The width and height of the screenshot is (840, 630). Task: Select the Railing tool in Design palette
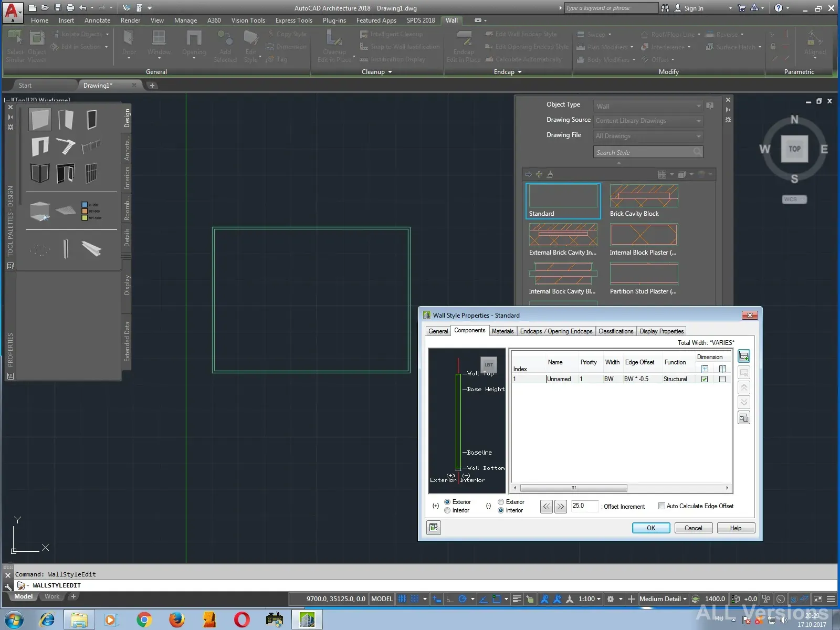tap(91, 146)
